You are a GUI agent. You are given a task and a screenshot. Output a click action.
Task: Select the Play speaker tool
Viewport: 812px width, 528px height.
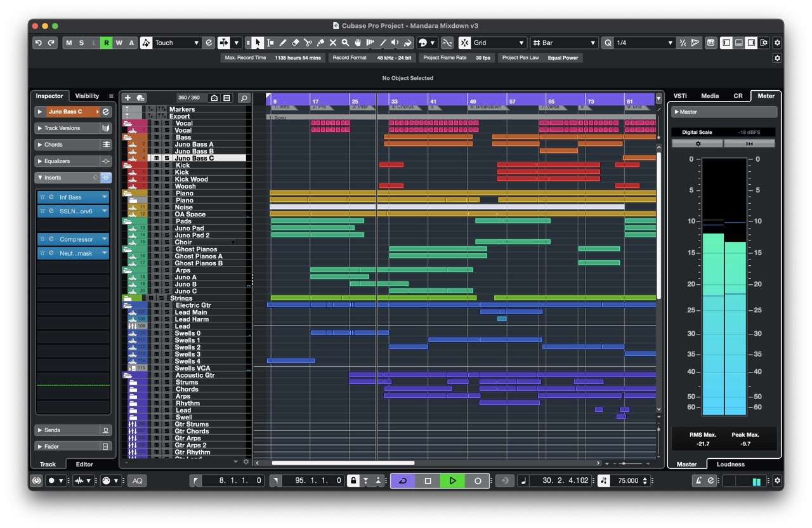(395, 43)
